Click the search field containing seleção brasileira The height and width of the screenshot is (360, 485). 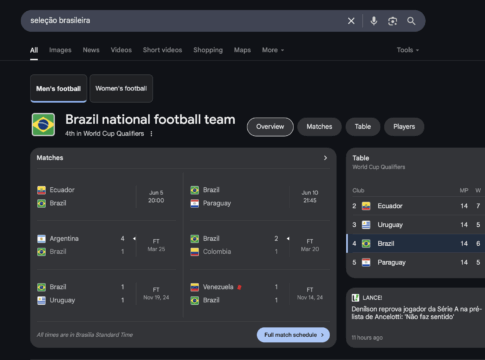[x=187, y=21]
